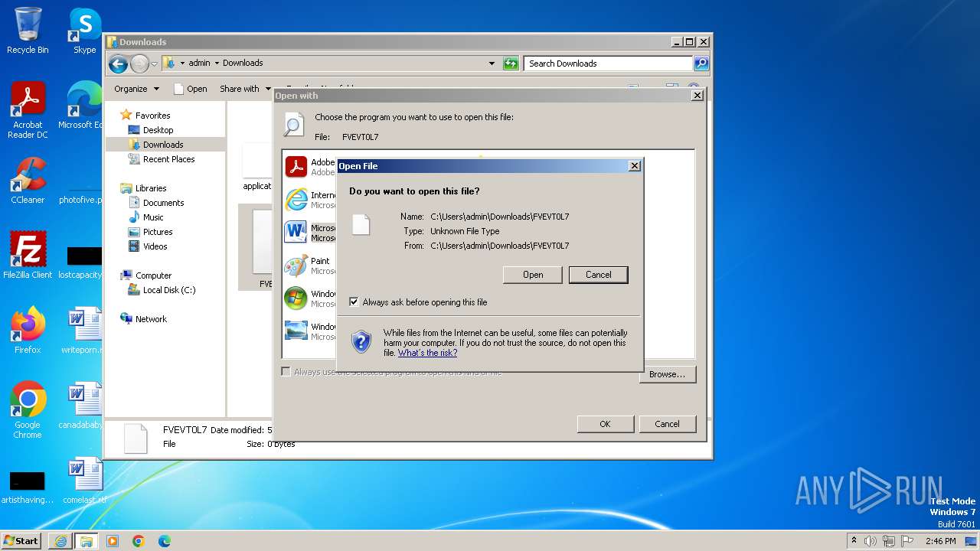Select the writeporn Word document on desktop
980x551 pixels.
[81, 331]
